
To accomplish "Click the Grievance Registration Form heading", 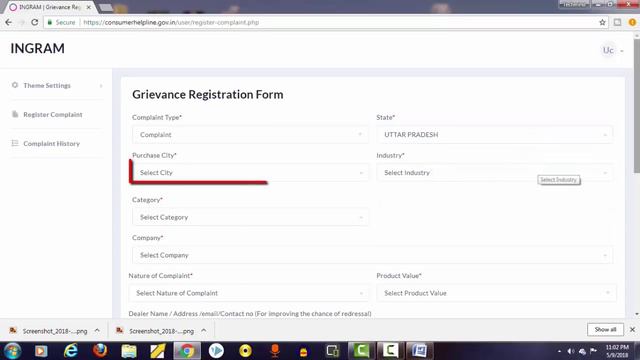I will point(208,95).
